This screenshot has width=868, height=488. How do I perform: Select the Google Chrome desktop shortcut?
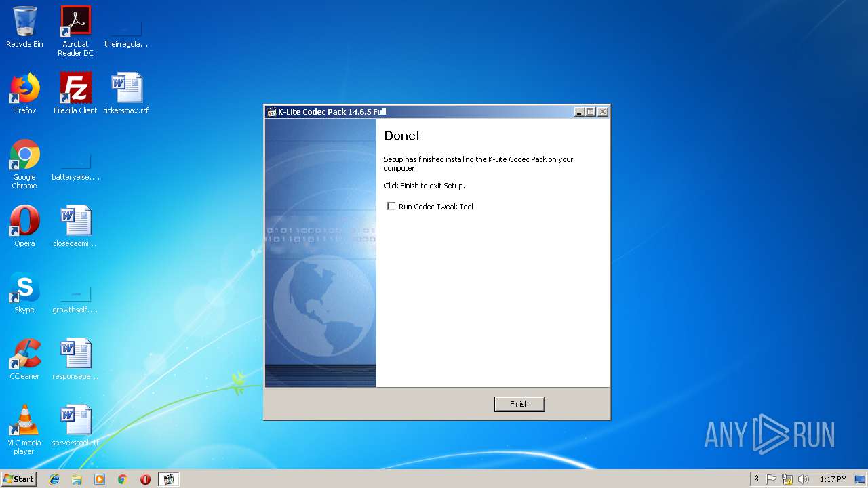point(24,164)
